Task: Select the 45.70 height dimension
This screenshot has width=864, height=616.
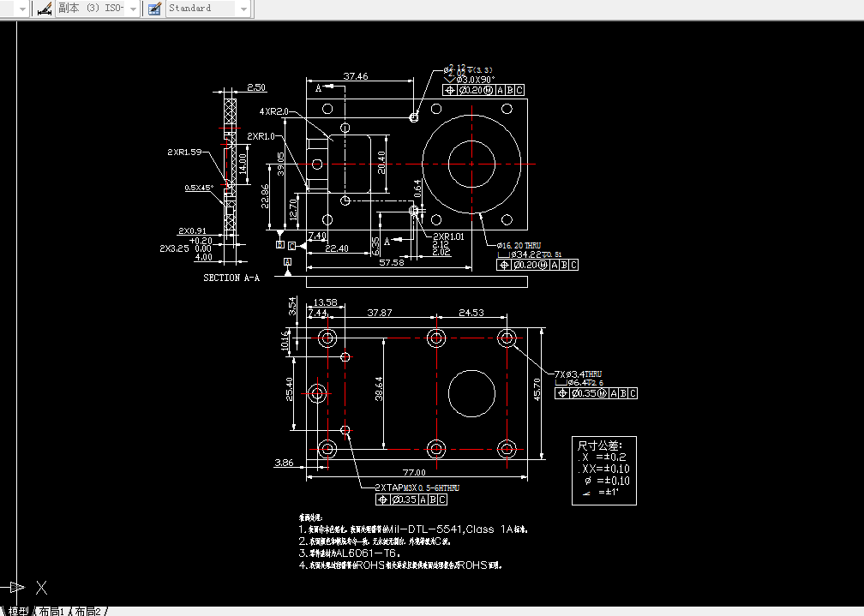Action: [x=537, y=389]
